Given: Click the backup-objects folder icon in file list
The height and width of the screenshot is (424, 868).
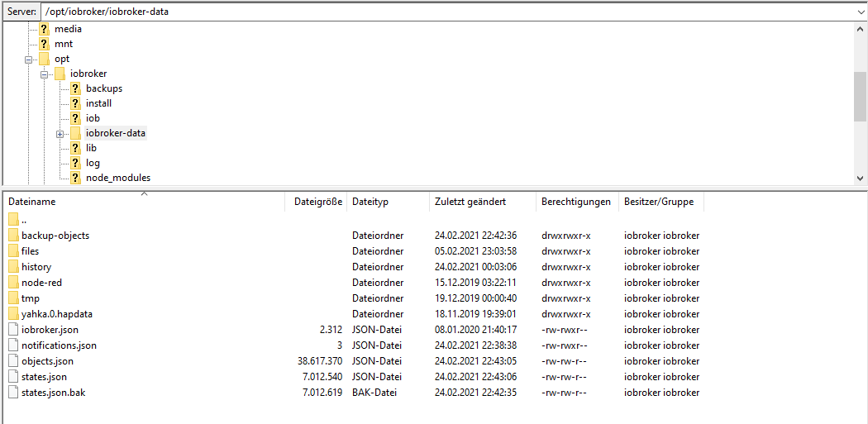Looking at the screenshot, I should coord(13,236).
